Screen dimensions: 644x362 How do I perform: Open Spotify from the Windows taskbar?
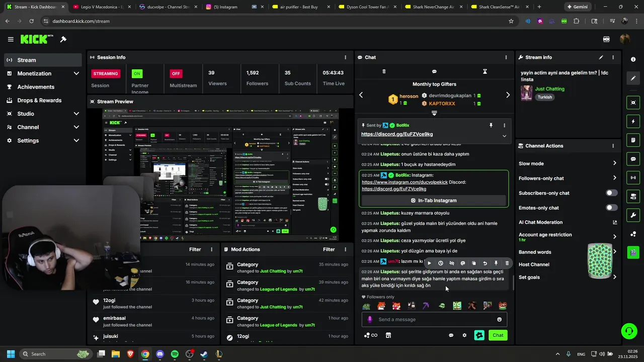pyautogui.click(x=175, y=354)
